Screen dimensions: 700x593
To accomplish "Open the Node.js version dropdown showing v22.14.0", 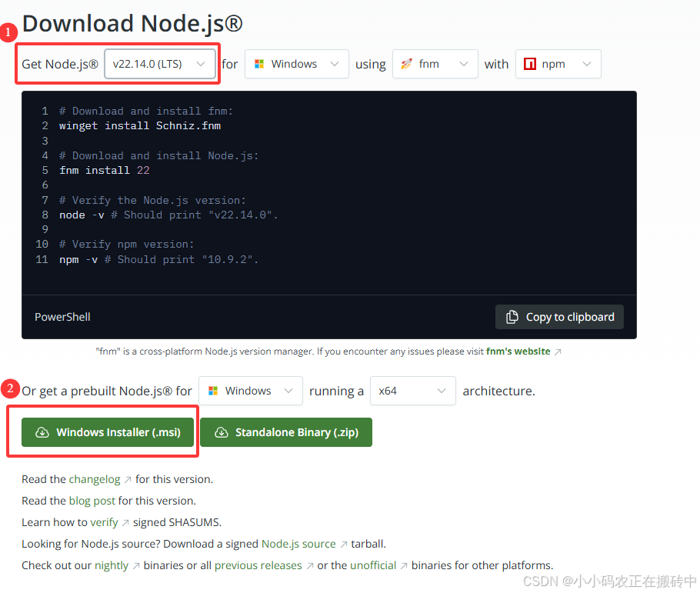I will [160, 64].
